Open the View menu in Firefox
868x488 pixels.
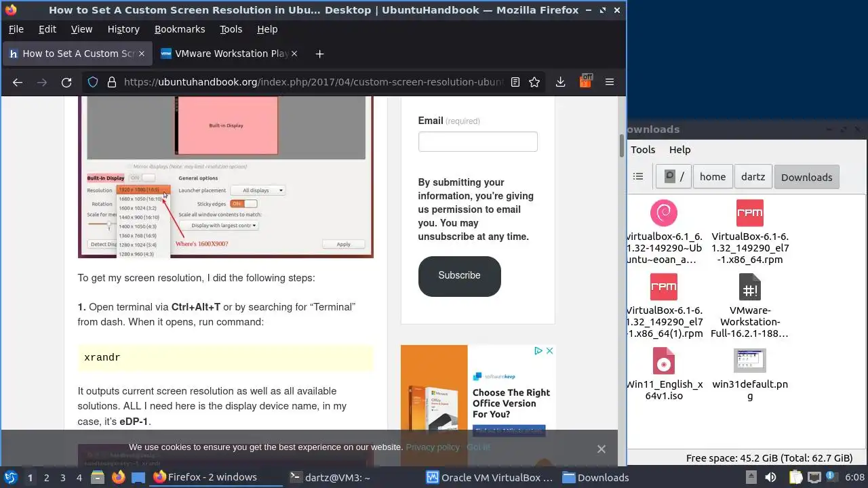pos(81,29)
